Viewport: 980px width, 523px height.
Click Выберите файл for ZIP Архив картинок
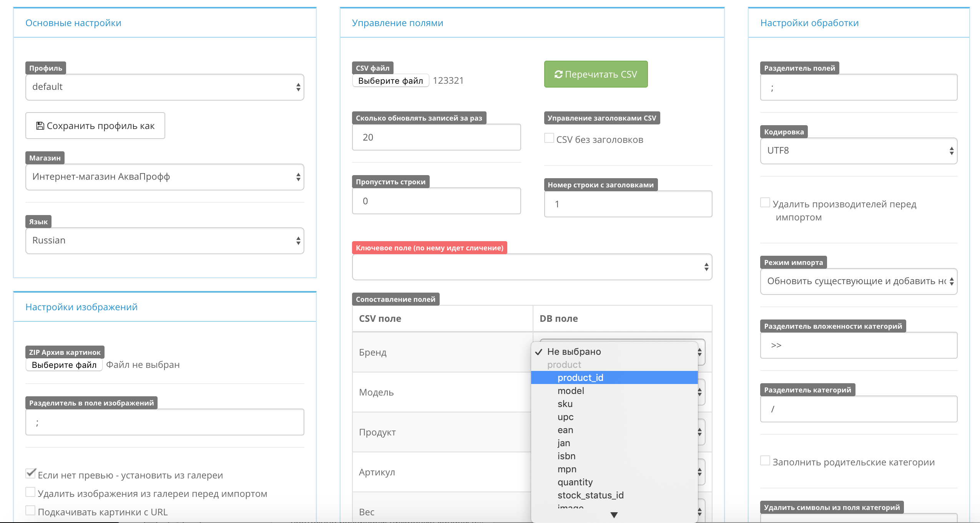[64, 365]
